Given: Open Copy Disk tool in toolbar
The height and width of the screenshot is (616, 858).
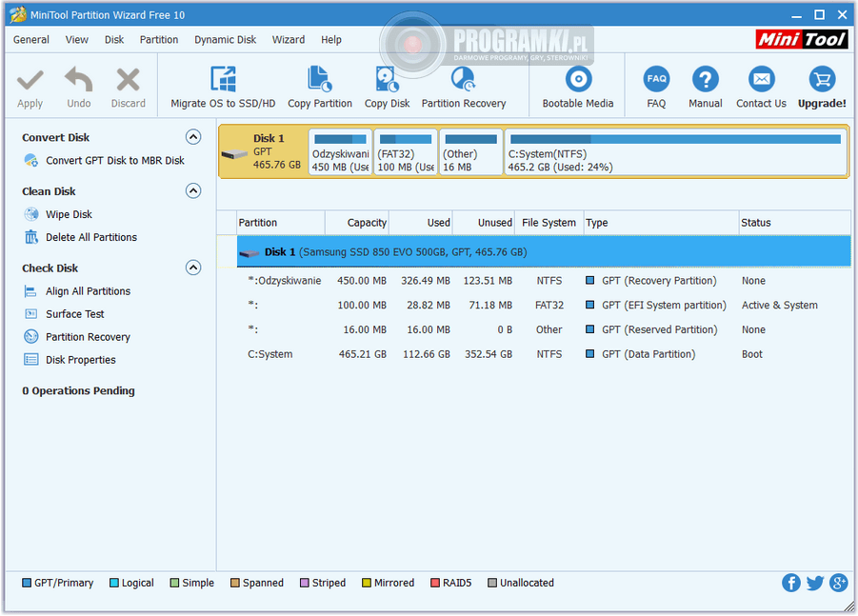Looking at the screenshot, I should click(387, 87).
